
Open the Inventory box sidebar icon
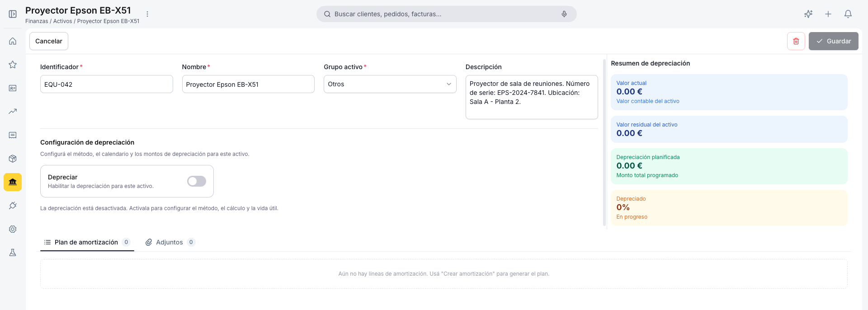coord(13,159)
